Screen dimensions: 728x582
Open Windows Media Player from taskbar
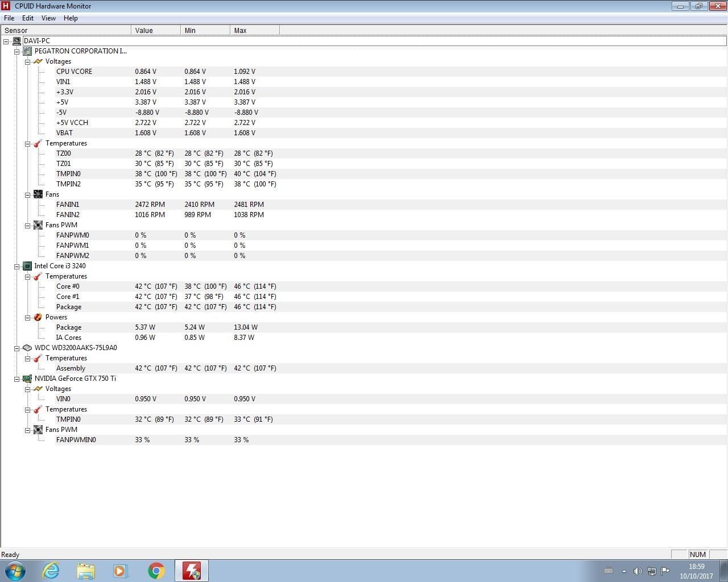coord(121,571)
